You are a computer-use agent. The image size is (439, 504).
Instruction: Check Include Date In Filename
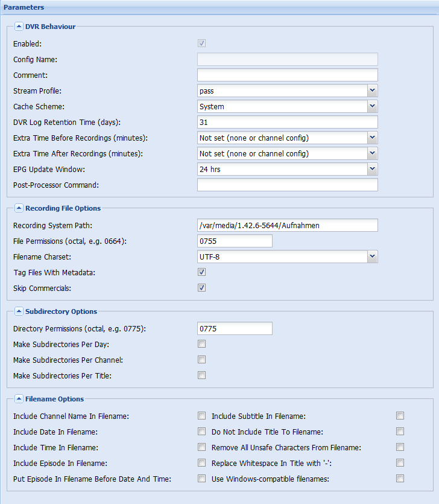tap(202, 432)
